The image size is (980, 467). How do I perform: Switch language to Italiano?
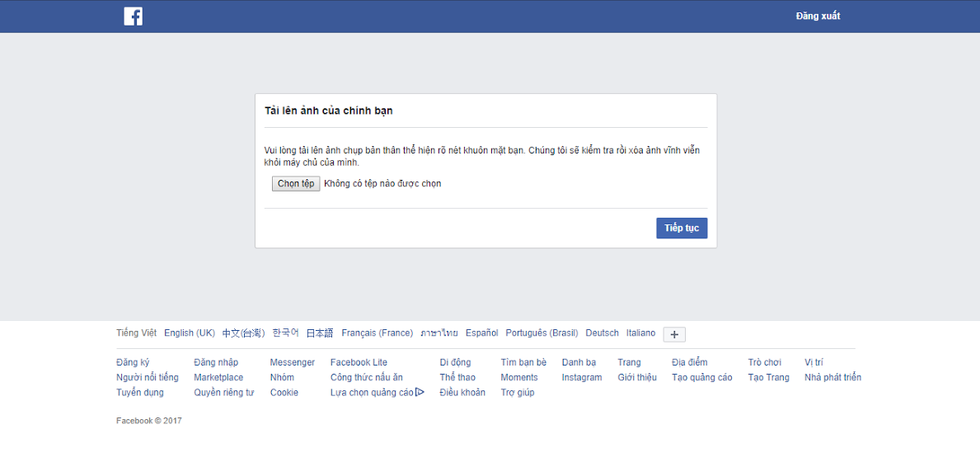click(640, 333)
